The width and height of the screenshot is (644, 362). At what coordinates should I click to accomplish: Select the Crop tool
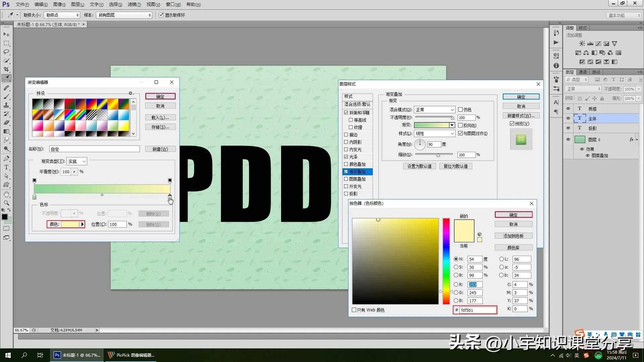pyautogui.click(x=6, y=69)
